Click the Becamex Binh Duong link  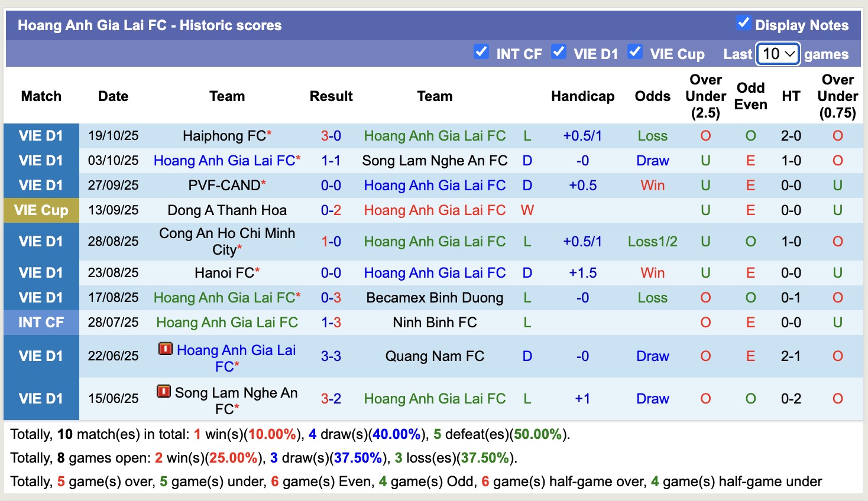pos(435,297)
